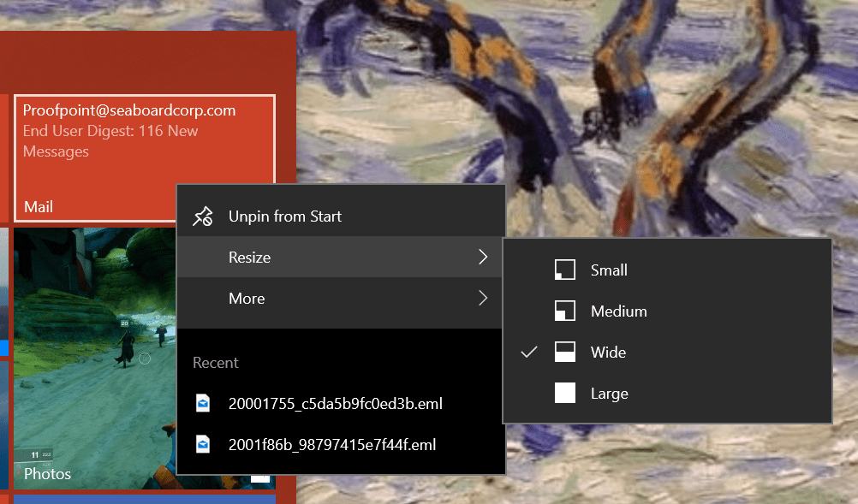Click the Small tile size icon
This screenshot has height=504, width=858.
(x=565, y=270)
